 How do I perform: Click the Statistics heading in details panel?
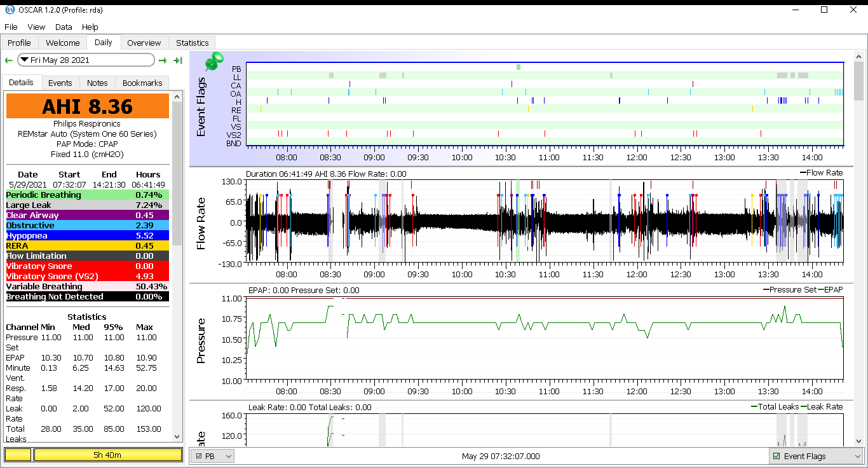click(87, 317)
